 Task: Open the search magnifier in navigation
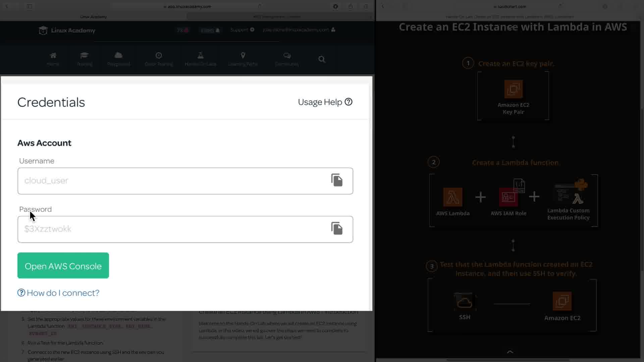point(322,59)
